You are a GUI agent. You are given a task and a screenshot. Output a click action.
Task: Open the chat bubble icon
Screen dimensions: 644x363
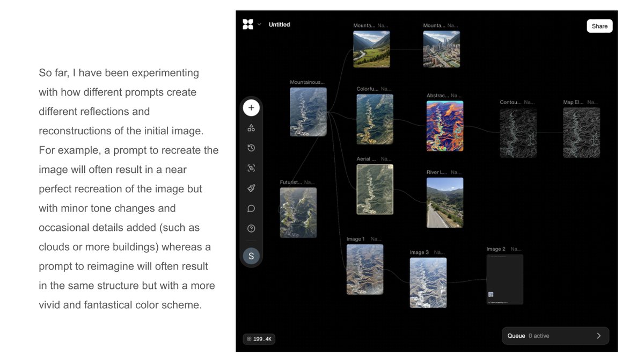(251, 208)
